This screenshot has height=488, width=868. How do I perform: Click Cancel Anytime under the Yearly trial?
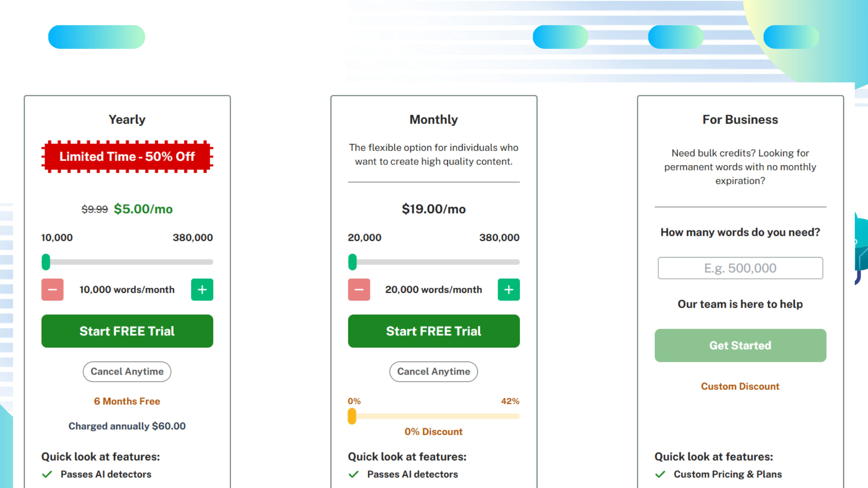(x=127, y=371)
